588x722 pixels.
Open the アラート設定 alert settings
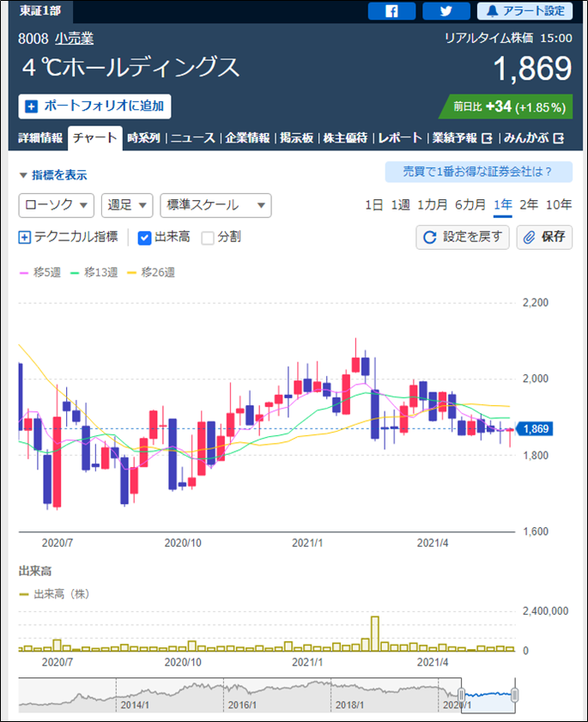pos(524,11)
